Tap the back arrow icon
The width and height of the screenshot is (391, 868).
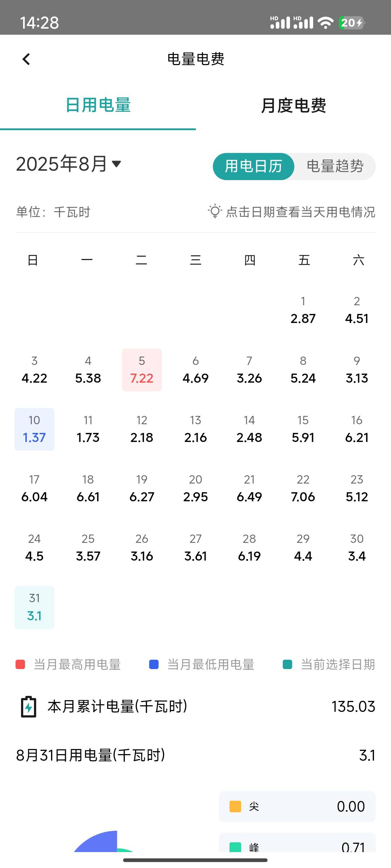(26, 59)
